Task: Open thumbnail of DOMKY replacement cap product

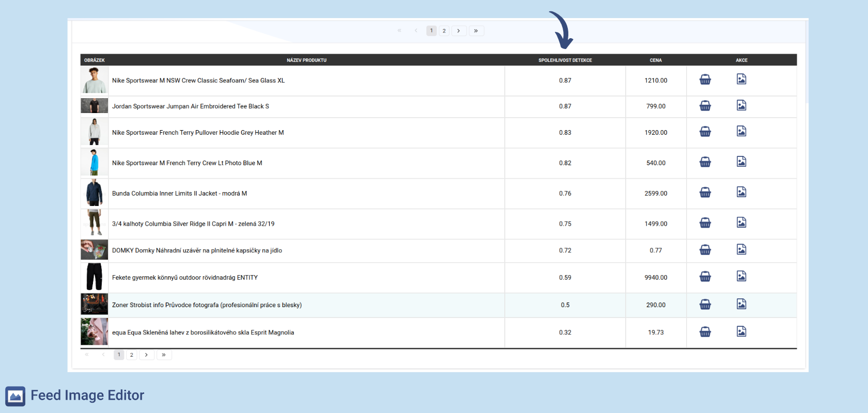Action: click(x=94, y=250)
